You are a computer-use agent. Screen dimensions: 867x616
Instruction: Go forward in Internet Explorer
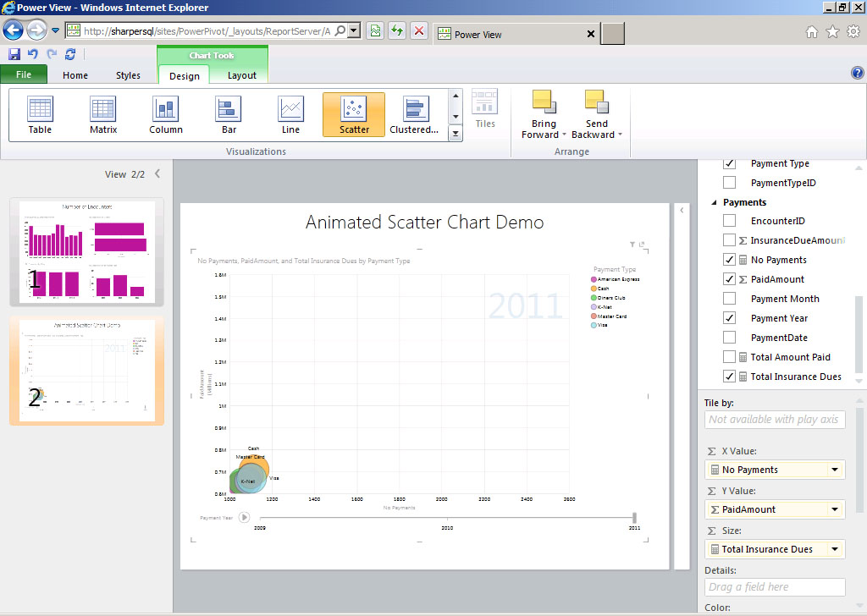tap(36, 30)
